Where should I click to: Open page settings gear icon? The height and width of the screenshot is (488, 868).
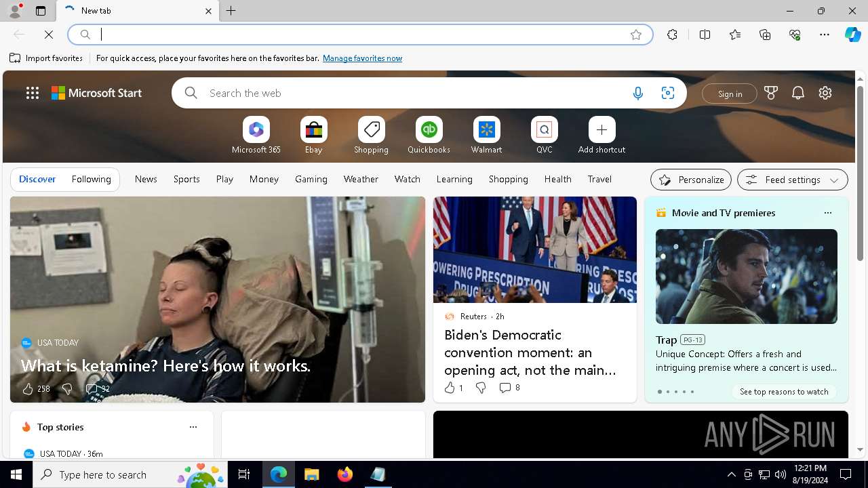[x=825, y=94]
